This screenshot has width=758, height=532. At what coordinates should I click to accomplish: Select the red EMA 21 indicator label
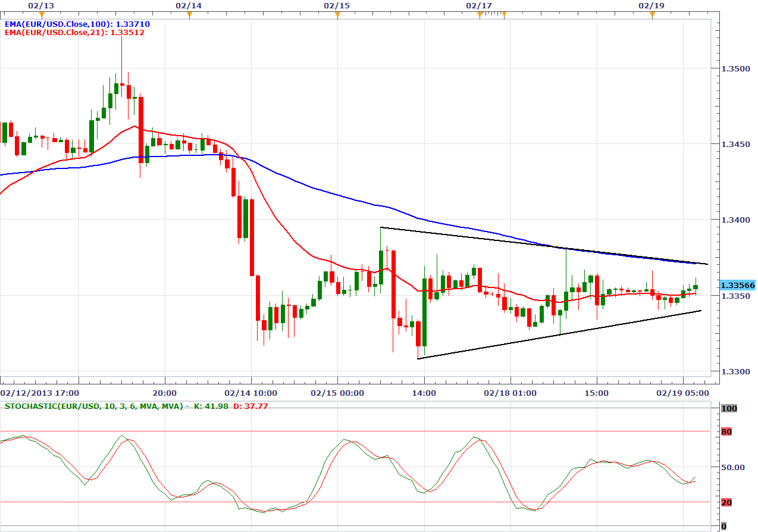(x=74, y=33)
